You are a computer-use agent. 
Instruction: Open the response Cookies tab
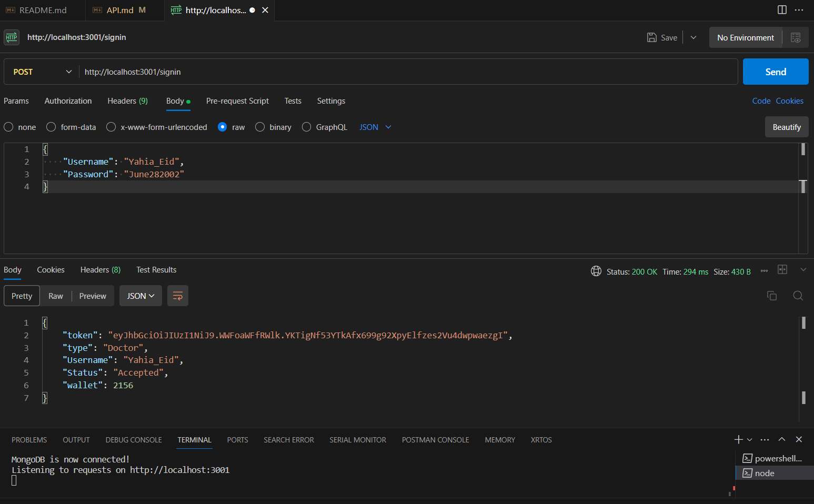tap(51, 269)
